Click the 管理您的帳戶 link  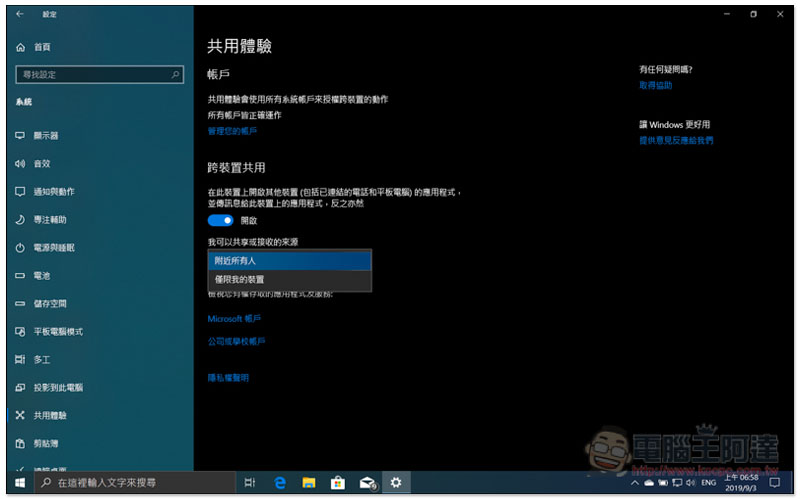[x=232, y=131]
